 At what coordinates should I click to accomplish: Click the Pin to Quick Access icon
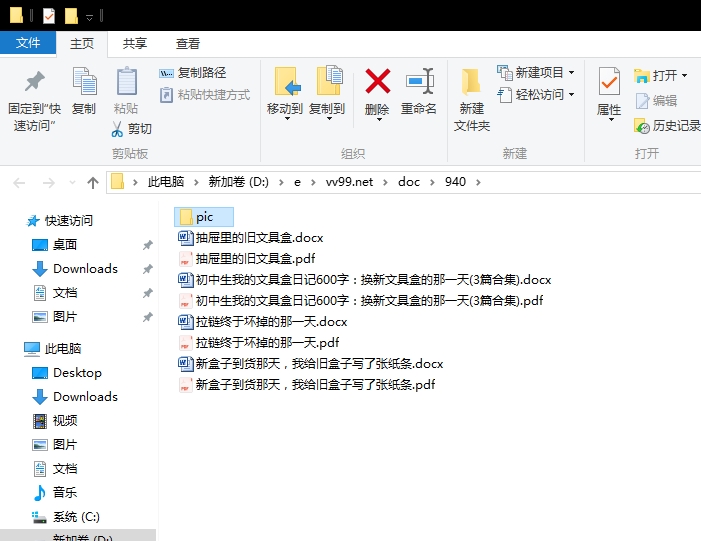34,82
